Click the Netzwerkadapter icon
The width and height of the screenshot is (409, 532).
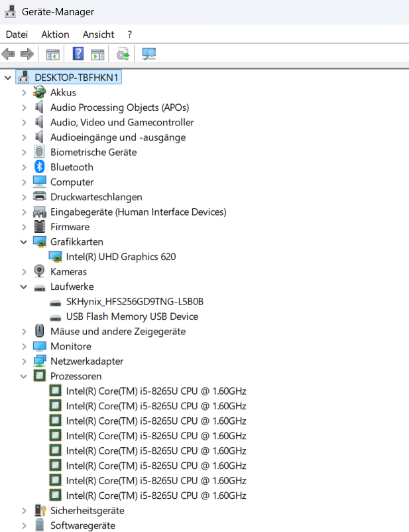coord(39,361)
